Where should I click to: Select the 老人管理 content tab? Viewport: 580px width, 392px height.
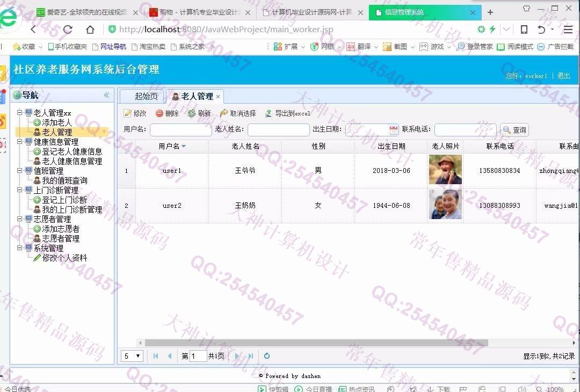point(197,96)
